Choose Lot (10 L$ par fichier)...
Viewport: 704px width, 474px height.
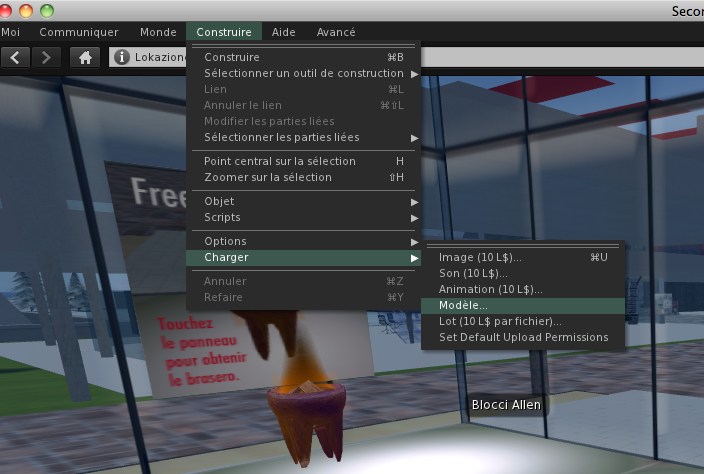pyautogui.click(x=523, y=321)
